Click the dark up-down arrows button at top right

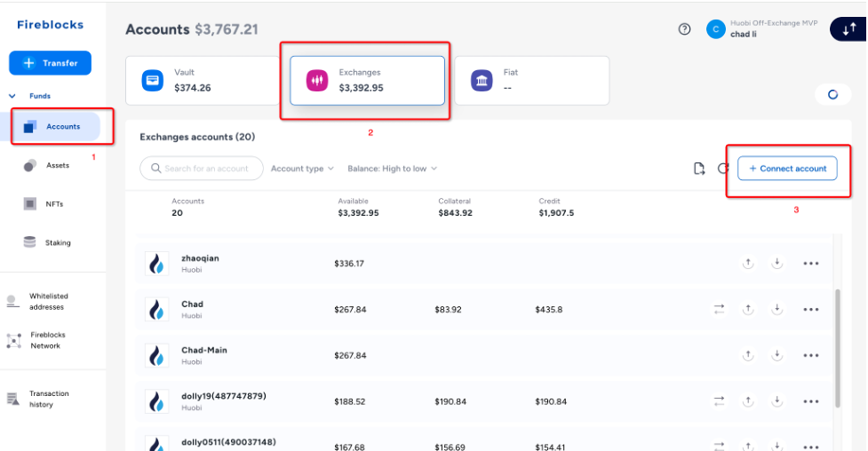pyautogui.click(x=848, y=29)
